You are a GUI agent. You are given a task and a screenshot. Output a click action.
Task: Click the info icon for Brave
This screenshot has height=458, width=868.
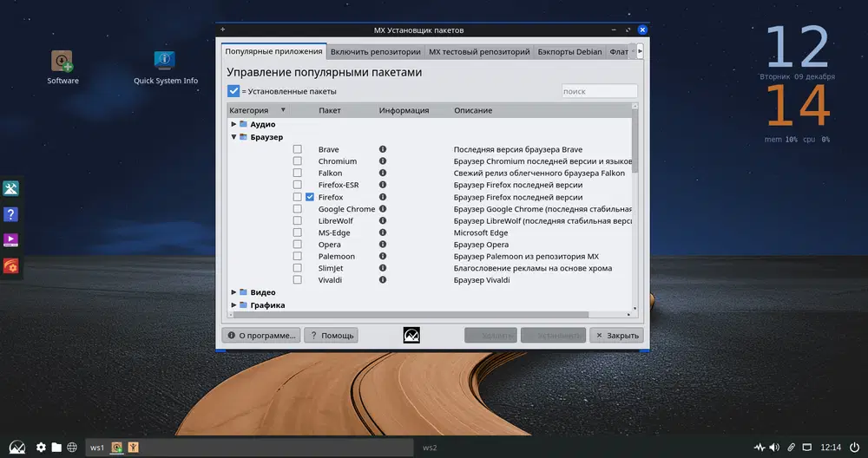click(383, 149)
